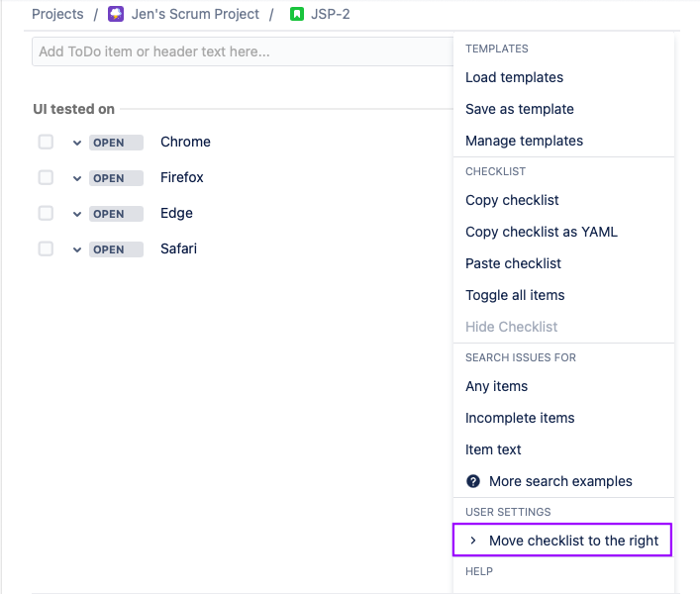Click the question mark help icon
The image size is (700, 594).
pos(473,481)
